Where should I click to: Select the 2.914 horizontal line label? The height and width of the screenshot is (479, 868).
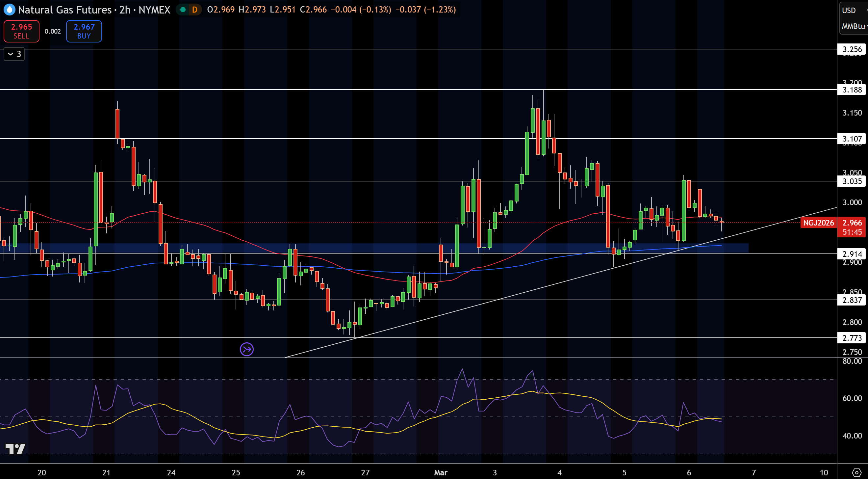(852, 254)
